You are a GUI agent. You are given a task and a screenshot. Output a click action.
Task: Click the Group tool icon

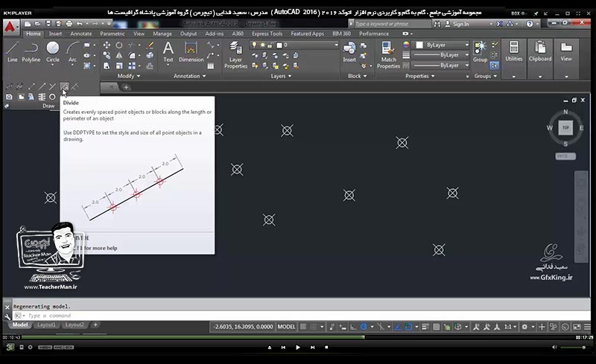pyautogui.click(x=480, y=52)
